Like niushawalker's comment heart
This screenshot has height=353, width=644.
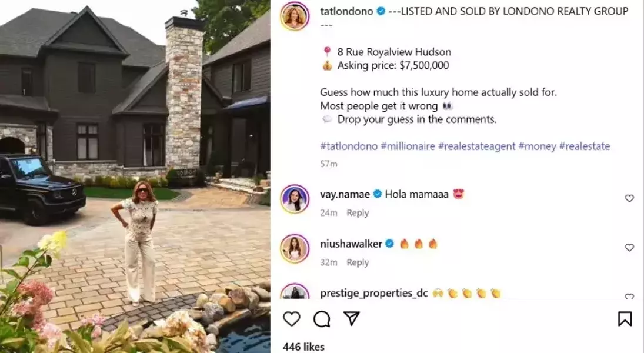click(629, 247)
